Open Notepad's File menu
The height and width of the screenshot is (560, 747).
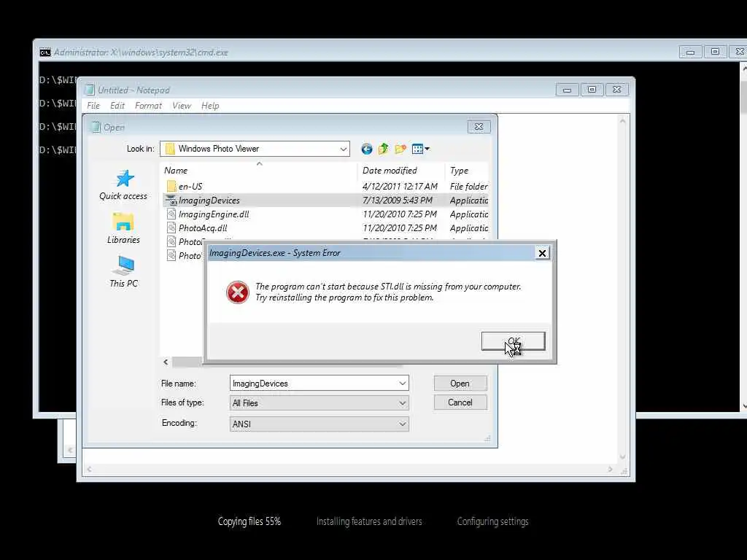tap(93, 106)
